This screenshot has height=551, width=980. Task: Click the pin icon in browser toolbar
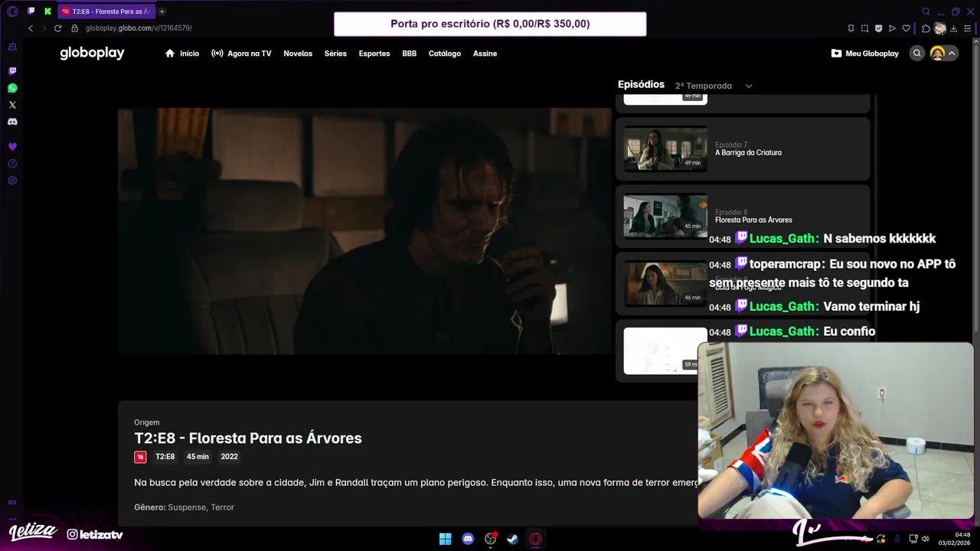pos(851,28)
